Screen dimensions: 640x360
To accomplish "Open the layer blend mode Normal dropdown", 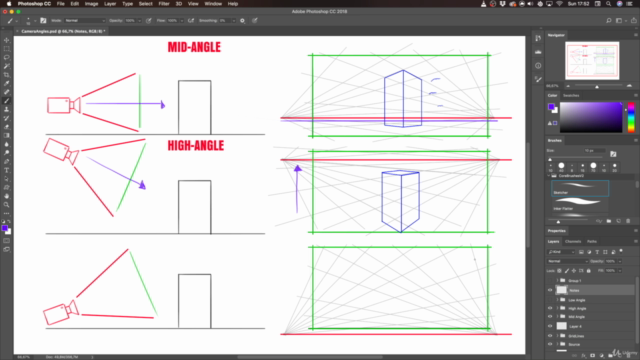I will [x=567, y=261].
